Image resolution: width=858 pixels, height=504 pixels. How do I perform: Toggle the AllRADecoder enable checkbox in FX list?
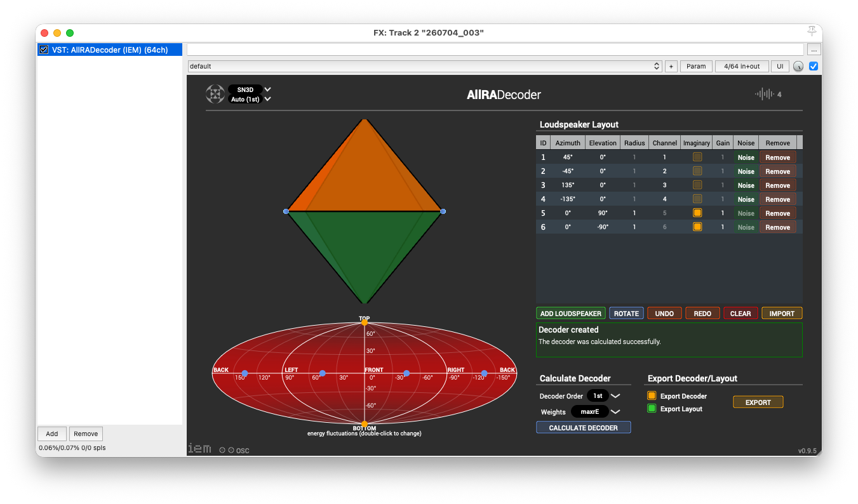[x=44, y=50]
